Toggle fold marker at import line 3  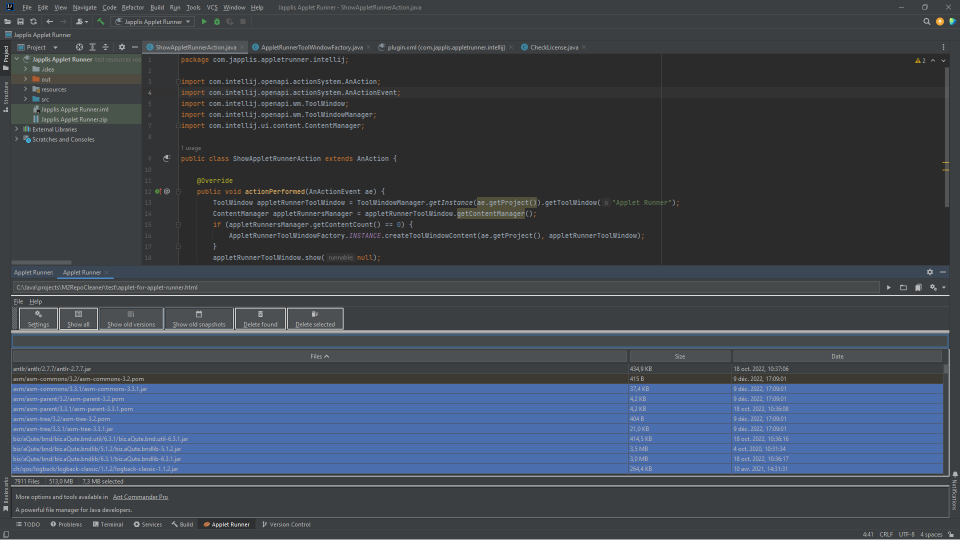pos(178,81)
